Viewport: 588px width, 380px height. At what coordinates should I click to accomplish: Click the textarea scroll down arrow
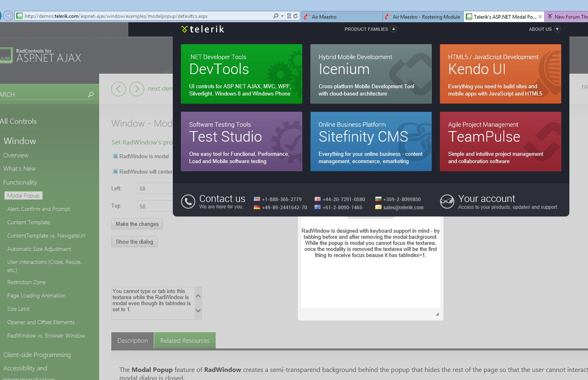198,310
